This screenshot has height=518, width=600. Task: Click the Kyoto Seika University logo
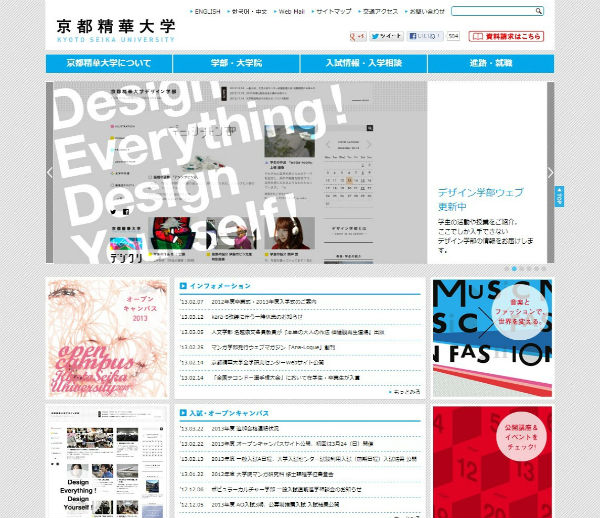point(116,31)
